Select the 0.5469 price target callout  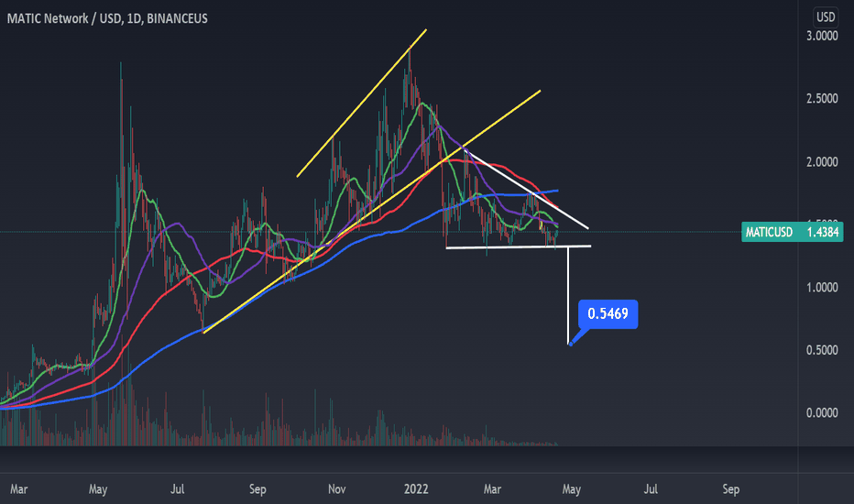tap(608, 313)
